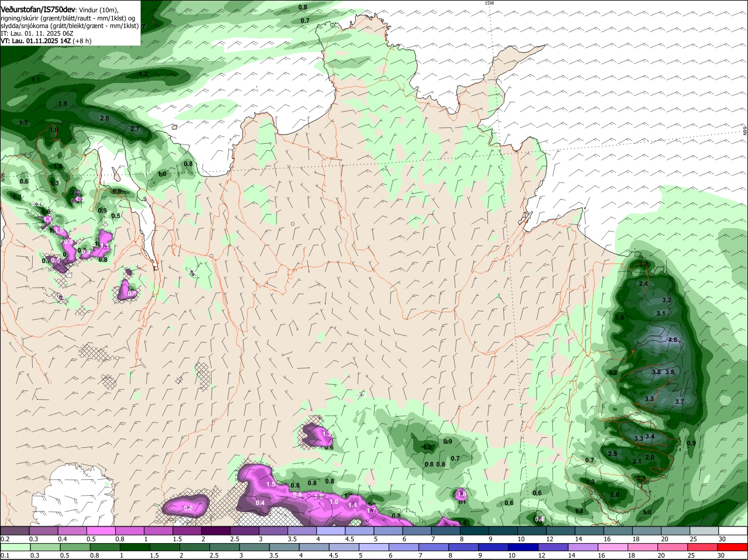The width and height of the screenshot is (748, 560).
Task: Click the 2.7 precipitation value on the map
Action: 134,129
